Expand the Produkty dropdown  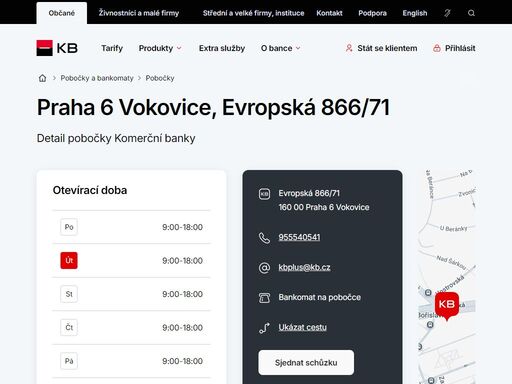[160, 48]
